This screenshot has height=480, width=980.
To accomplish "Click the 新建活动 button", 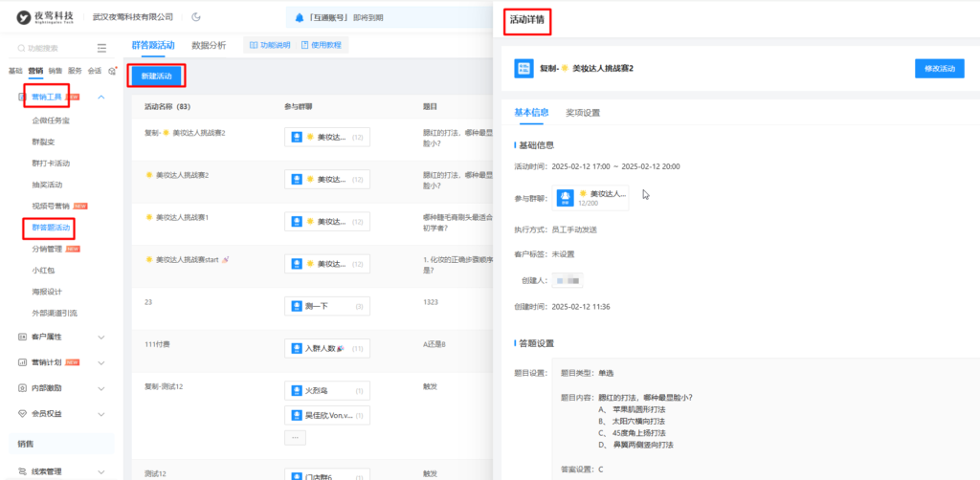I will click(x=156, y=76).
